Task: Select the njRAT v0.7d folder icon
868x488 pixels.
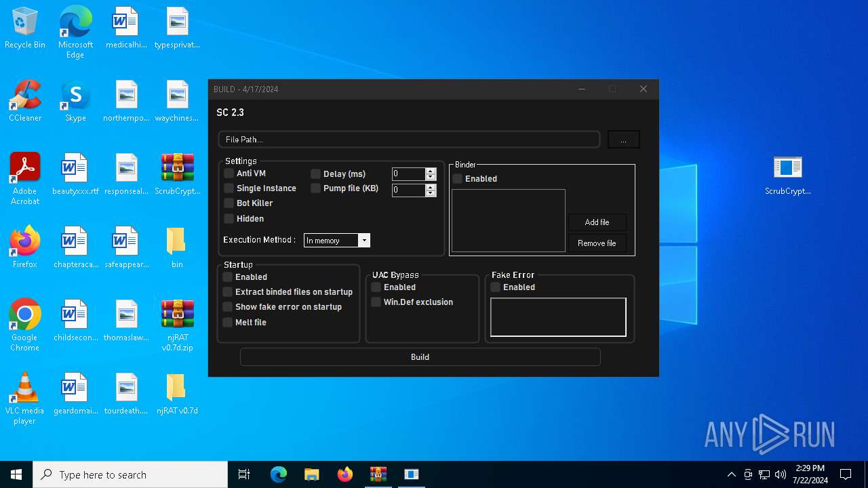Action: tap(177, 394)
